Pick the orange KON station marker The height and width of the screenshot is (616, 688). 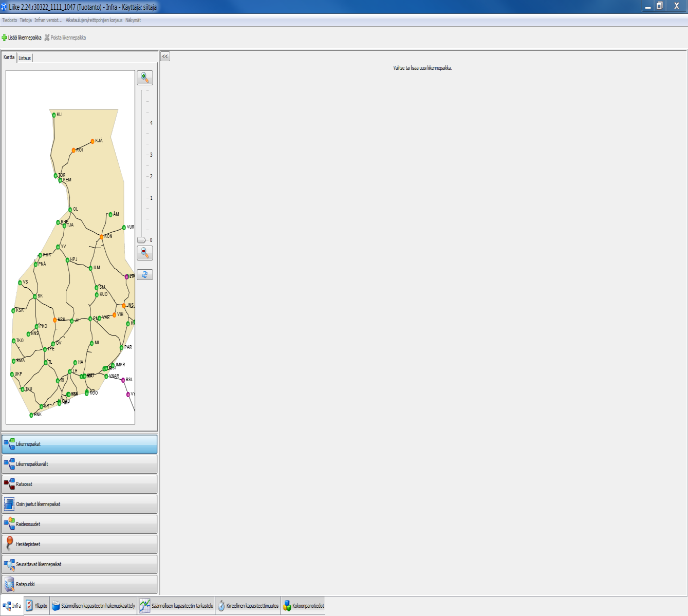(102, 237)
